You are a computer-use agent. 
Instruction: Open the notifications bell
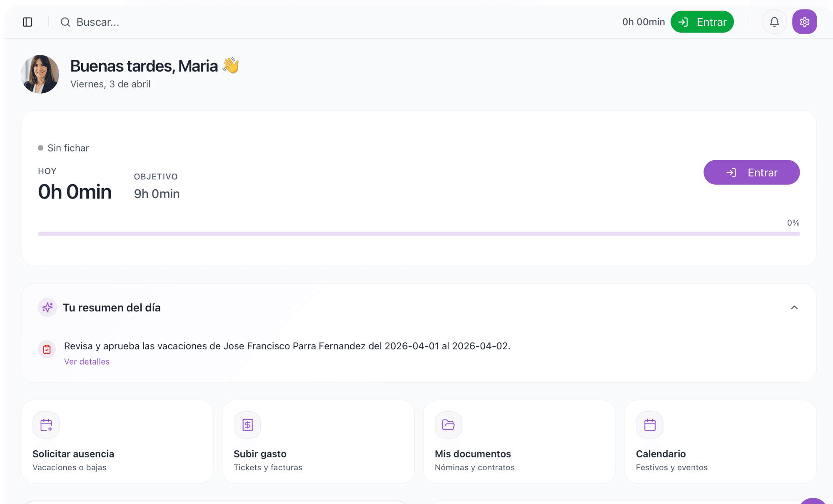click(x=774, y=22)
